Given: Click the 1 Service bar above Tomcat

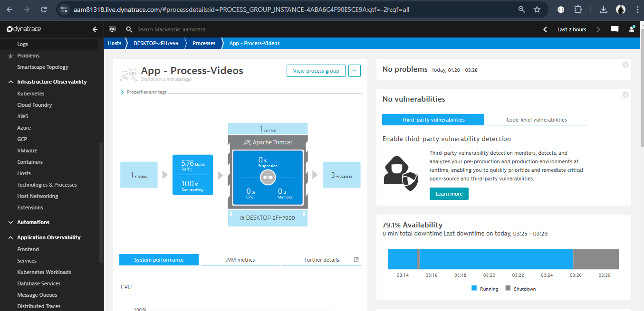Looking at the screenshot, I should coord(268,129).
